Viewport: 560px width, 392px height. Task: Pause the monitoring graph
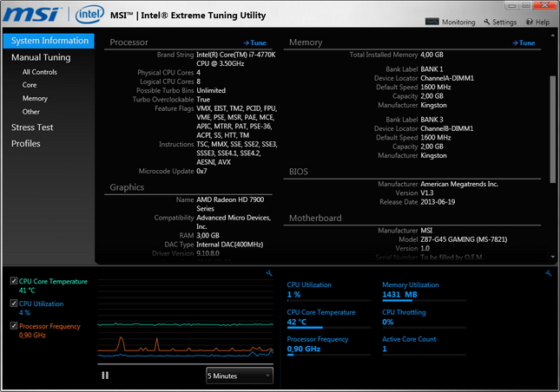coord(105,375)
